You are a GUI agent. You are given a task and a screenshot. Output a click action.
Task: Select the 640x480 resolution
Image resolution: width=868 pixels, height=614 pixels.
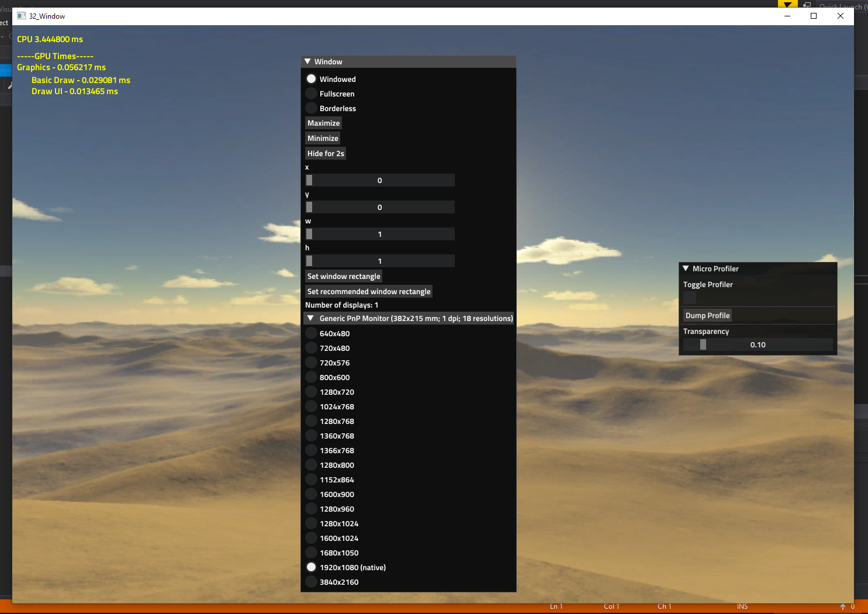pos(311,333)
